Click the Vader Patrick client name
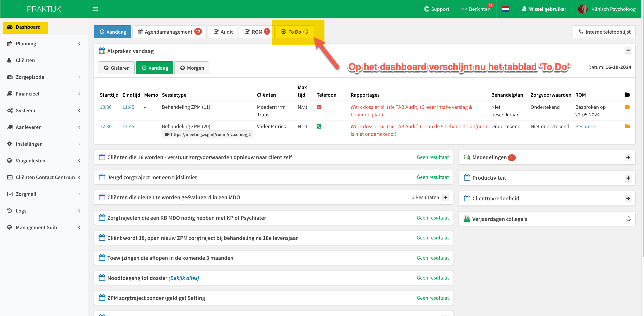 (271, 127)
